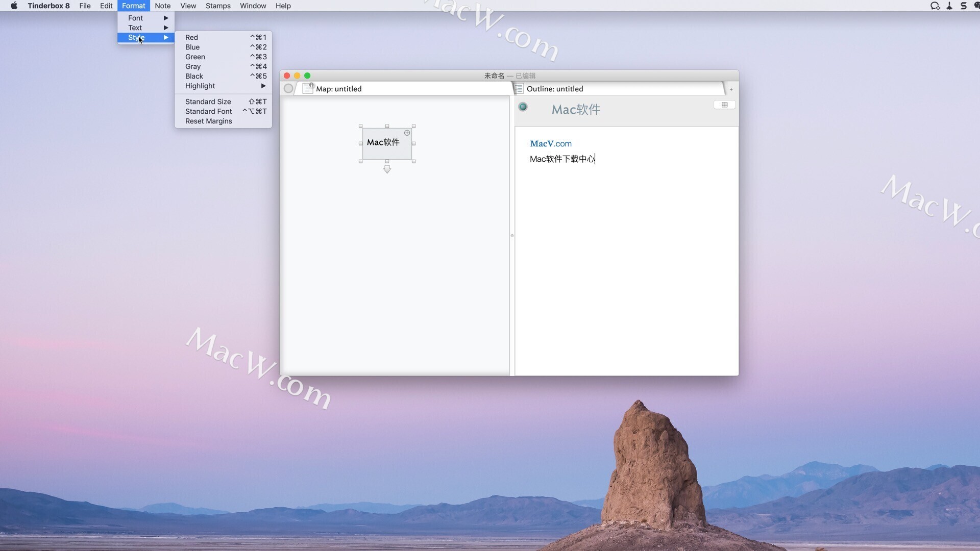Image resolution: width=980 pixels, height=551 pixels.
Task: Apply the Gray text style
Action: pyautogui.click(x=223, y=66)
